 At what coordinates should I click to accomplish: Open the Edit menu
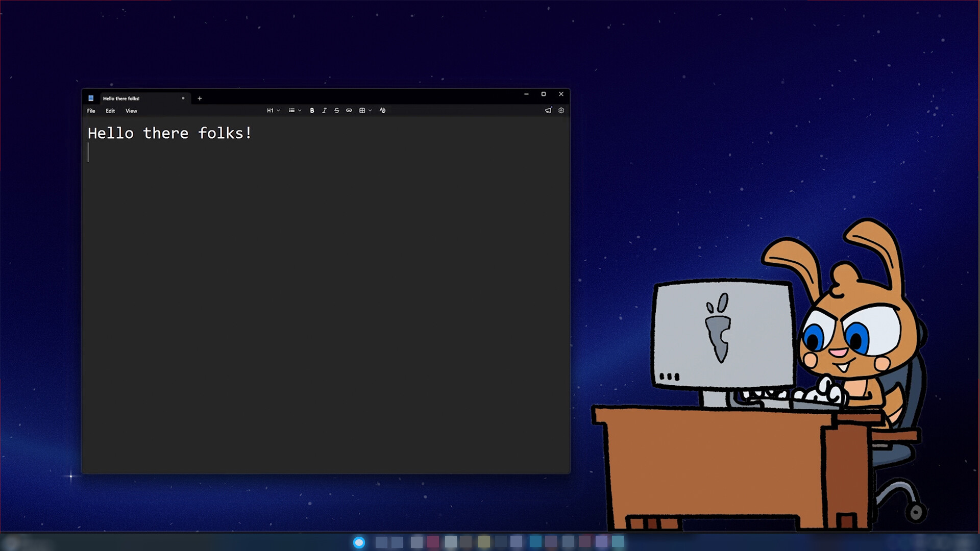(110, 111)
